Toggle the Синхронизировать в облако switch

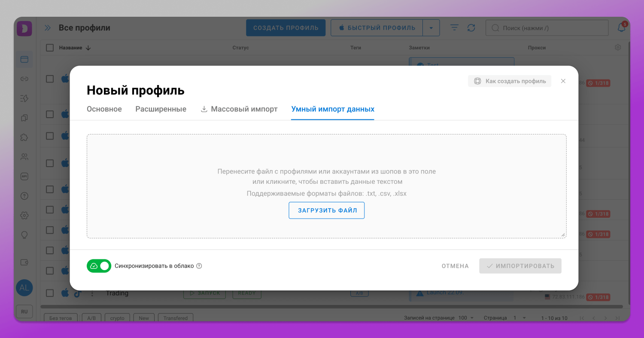pos(99,266)
